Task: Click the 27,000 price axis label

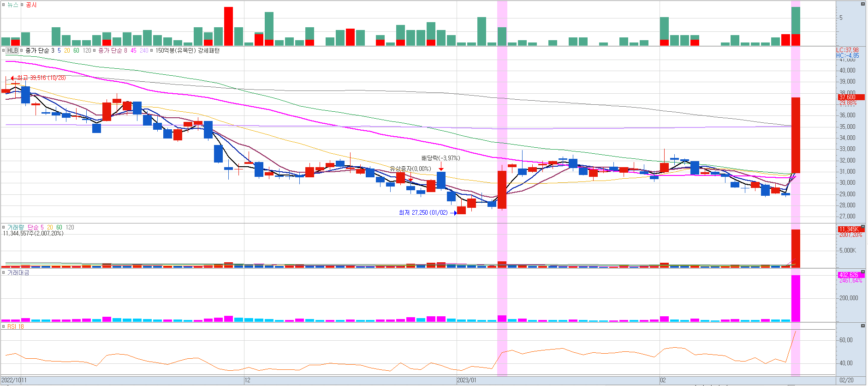Action: (x=847, y=216)
